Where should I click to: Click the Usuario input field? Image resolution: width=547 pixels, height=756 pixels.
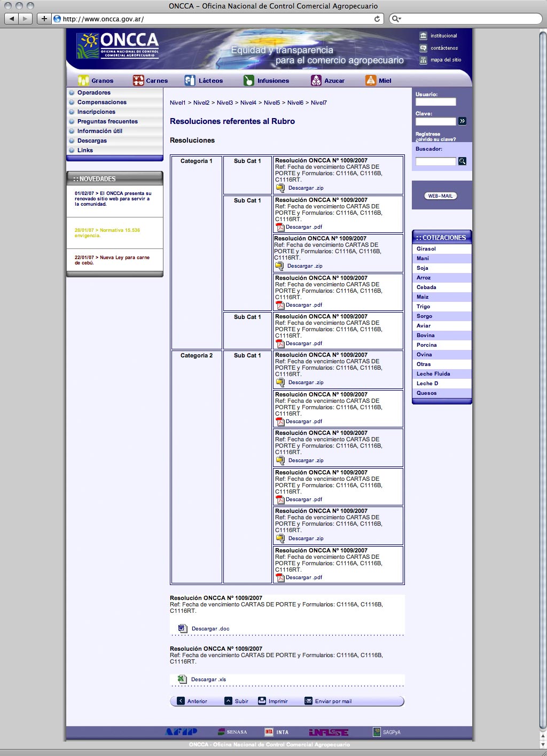tap(436, 102)
